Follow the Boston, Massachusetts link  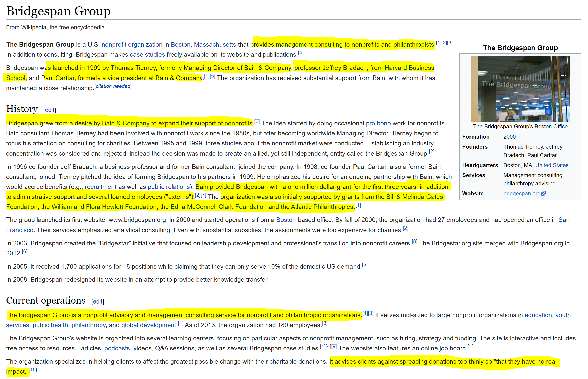(203, 44)
